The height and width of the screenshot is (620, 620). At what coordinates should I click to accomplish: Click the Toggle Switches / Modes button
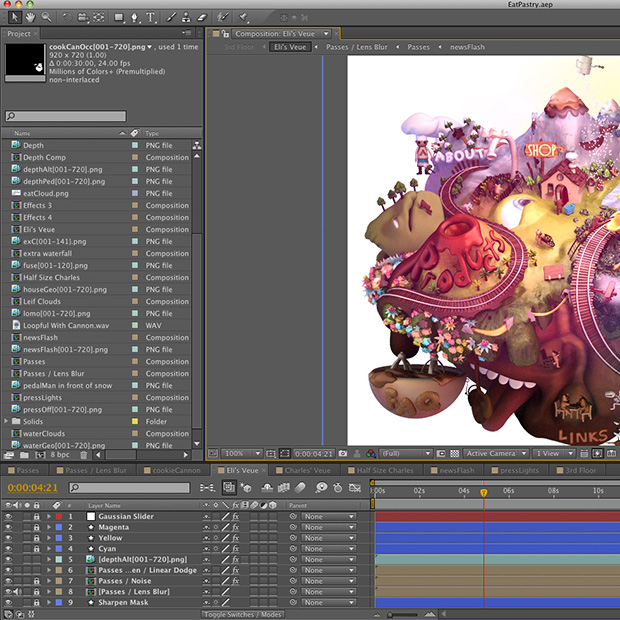pyautogui.click(x=243, y=614)
